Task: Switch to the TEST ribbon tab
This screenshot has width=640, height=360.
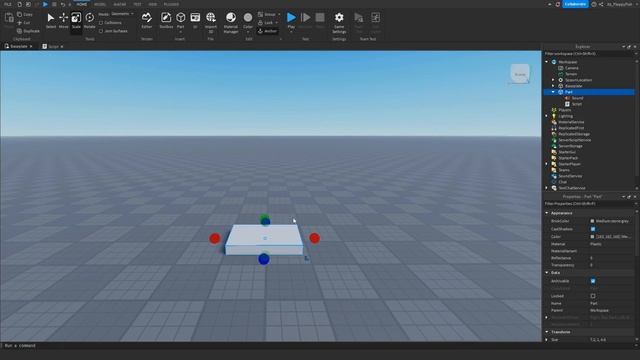Action: coord(138,4)
